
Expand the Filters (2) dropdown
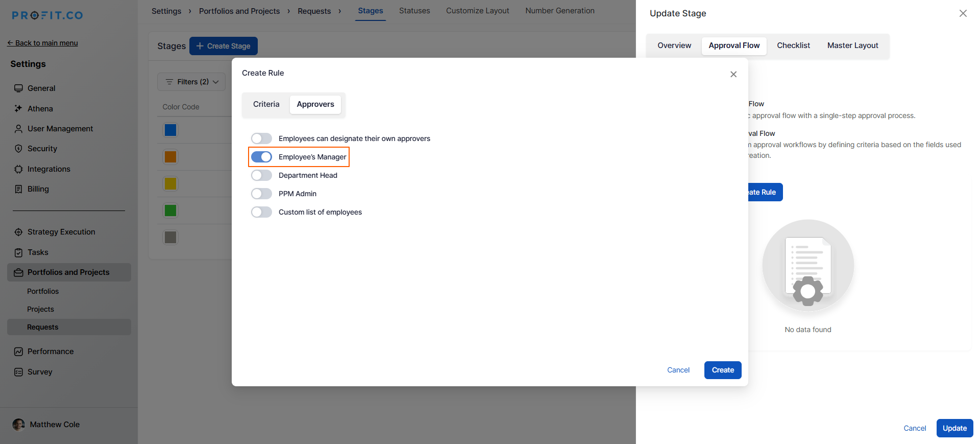click(x=191, y=82)
